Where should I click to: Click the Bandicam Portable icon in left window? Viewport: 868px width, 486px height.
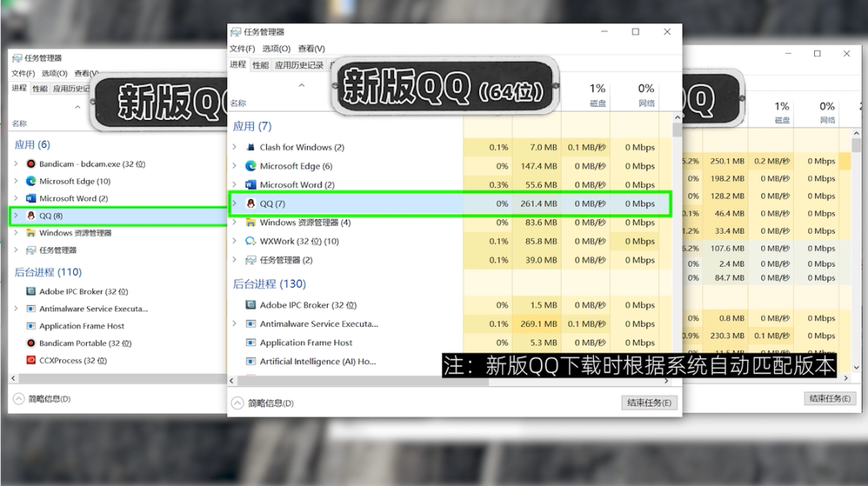click(x=31, y=343)
